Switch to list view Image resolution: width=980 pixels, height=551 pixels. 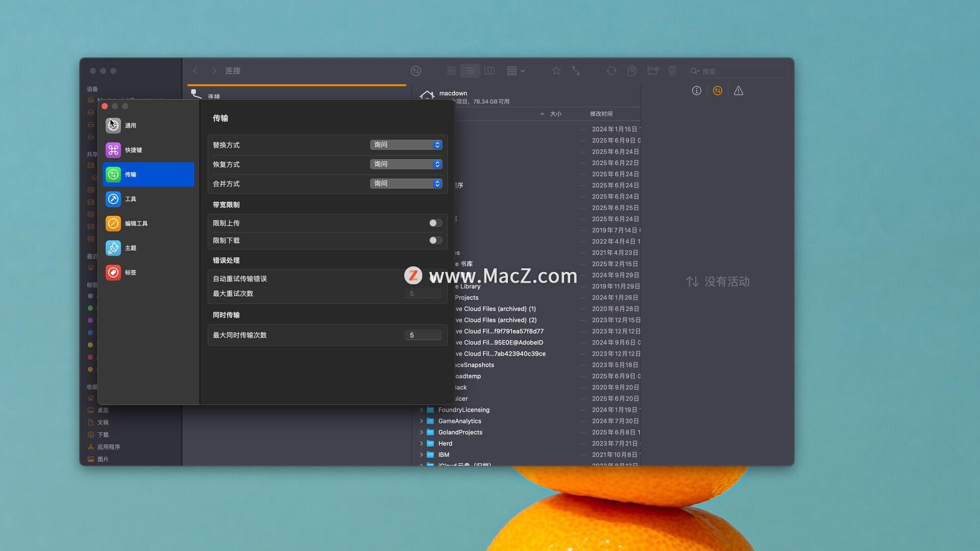click(x=470, y=71)
